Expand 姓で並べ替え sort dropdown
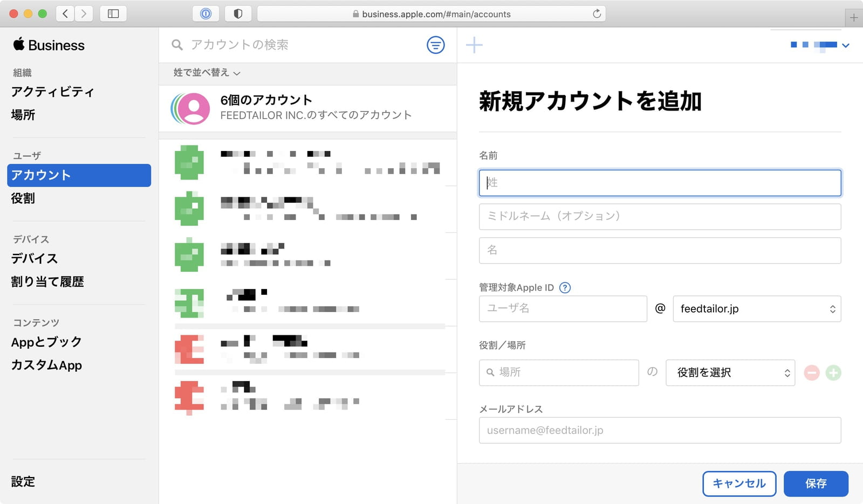 click(x=207, y=73)
